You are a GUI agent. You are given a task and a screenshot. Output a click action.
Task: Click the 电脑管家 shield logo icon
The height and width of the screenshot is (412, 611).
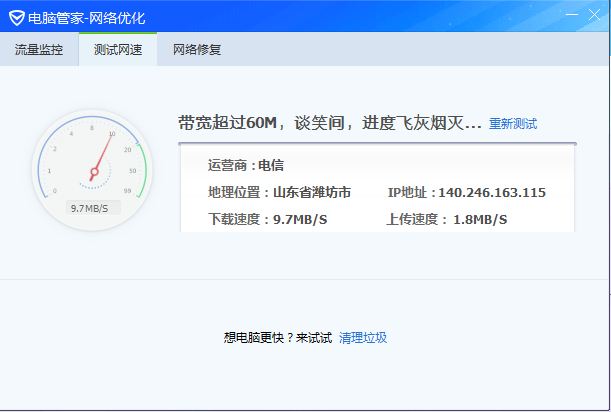click(17, 18)
